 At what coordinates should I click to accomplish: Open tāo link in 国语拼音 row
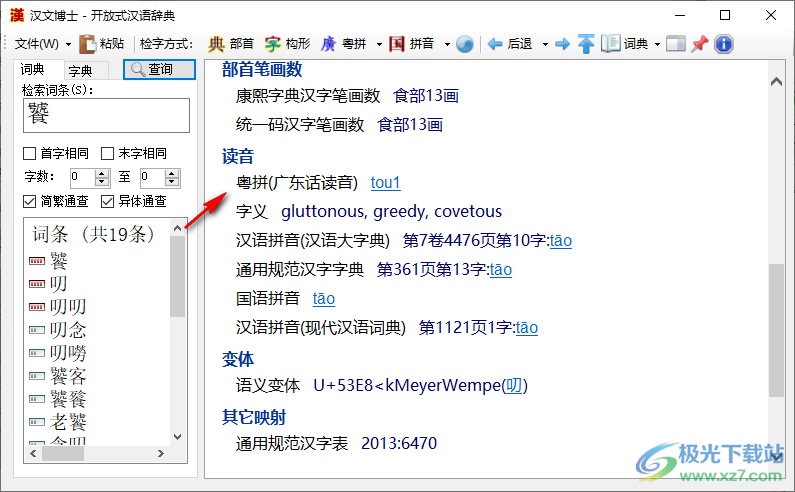323,298
